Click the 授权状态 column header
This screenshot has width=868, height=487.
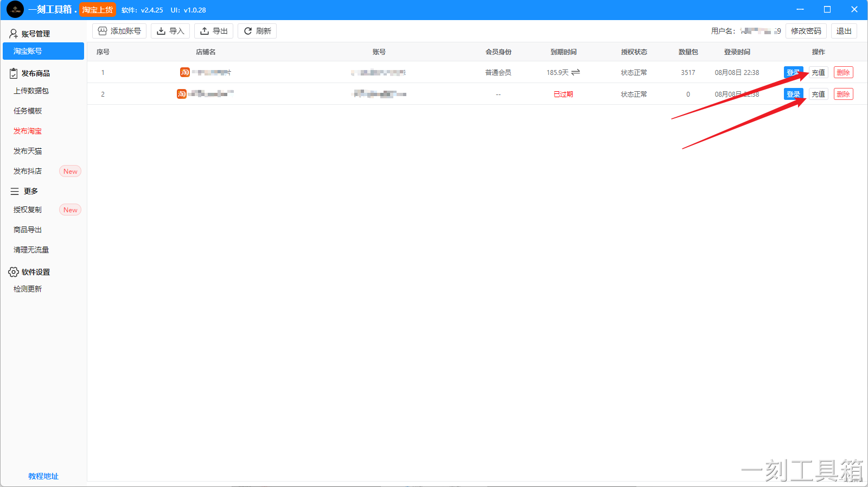pyautogui.click(x=634, y=52)
